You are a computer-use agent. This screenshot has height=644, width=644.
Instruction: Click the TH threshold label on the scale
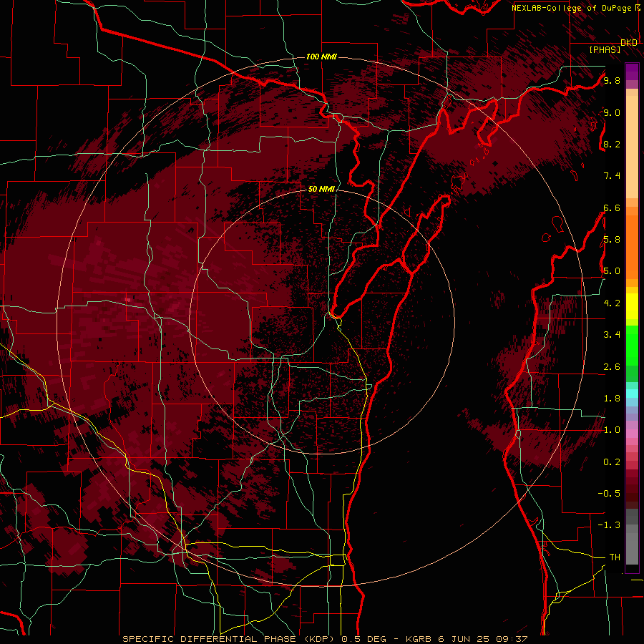[x=615, y=557]
